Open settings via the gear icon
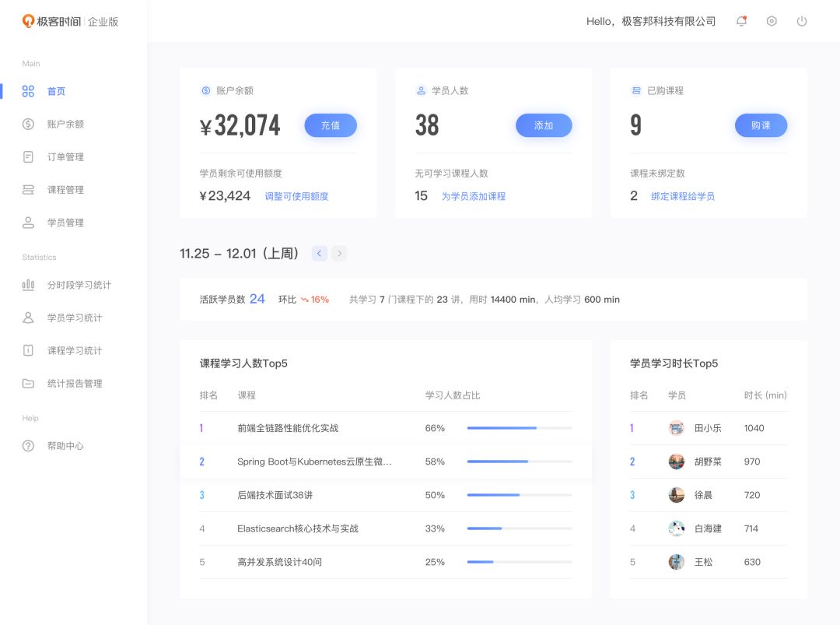Image resolution: width=840 pixels, height=625 pixels. (772, 22)
